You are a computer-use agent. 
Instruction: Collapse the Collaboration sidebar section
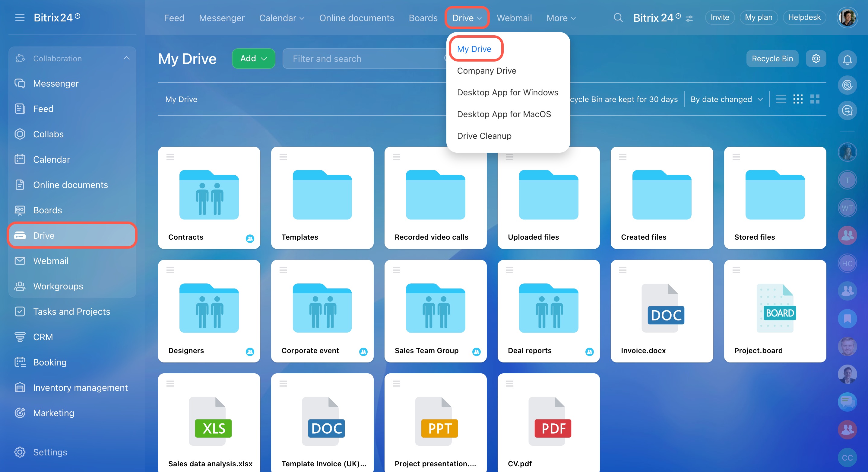127,58
